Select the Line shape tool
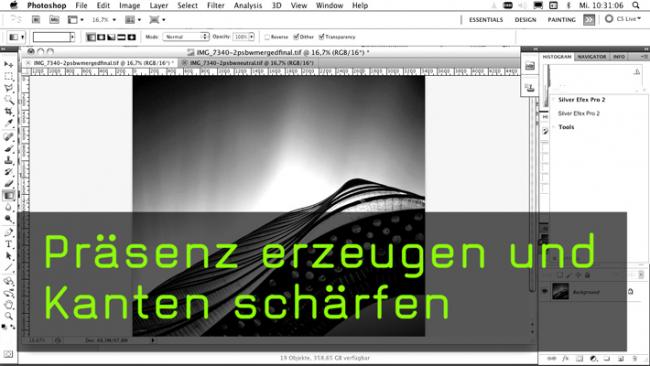 (x=8, y=267)
